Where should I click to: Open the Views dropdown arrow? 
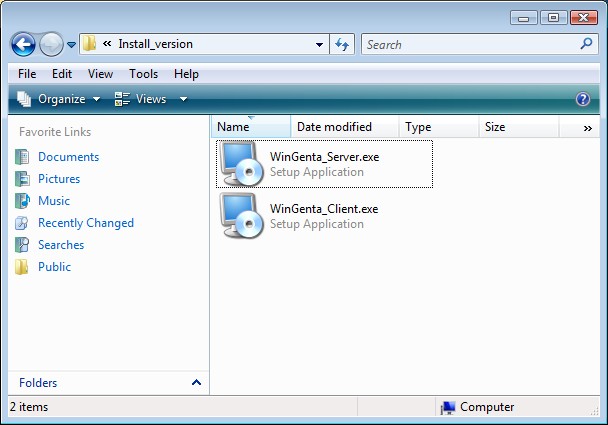pyautogui.click(x=183, y=99)
